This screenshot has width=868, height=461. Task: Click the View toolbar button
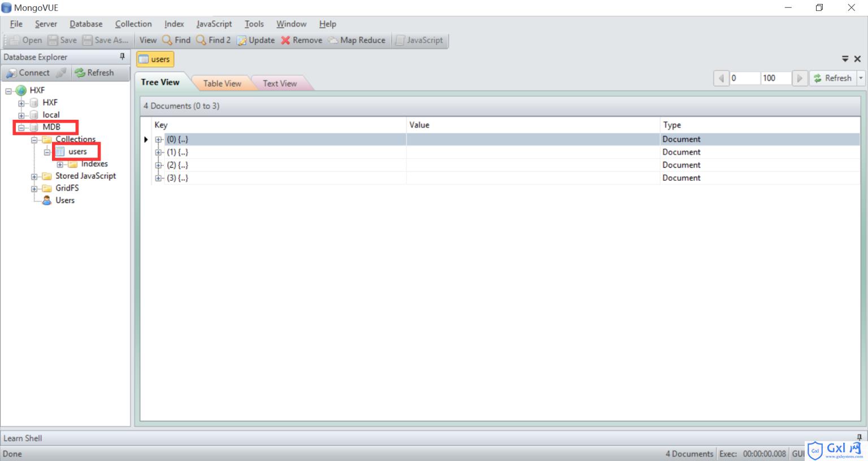click(x=148, y=40)
